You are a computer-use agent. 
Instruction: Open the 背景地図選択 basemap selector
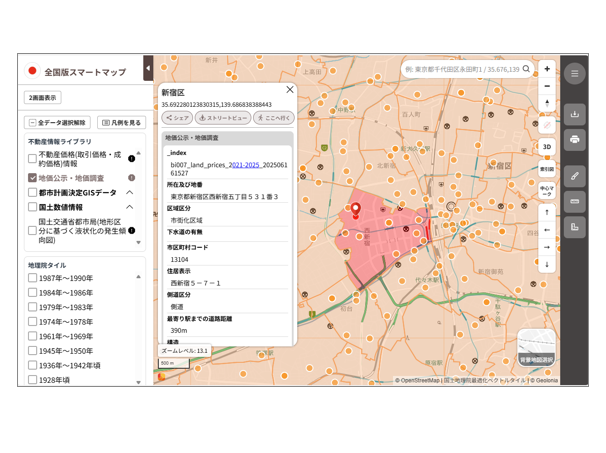point(536,348)
